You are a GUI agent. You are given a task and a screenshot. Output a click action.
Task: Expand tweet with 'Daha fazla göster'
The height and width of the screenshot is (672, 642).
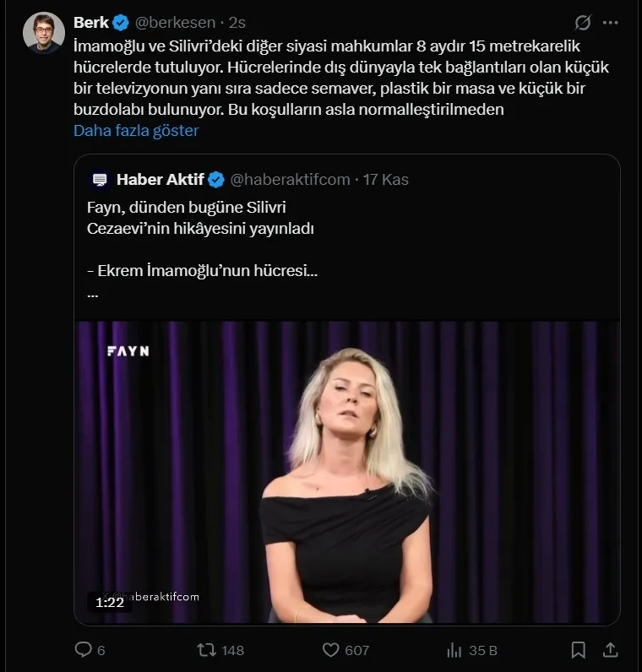click(136, 130)
